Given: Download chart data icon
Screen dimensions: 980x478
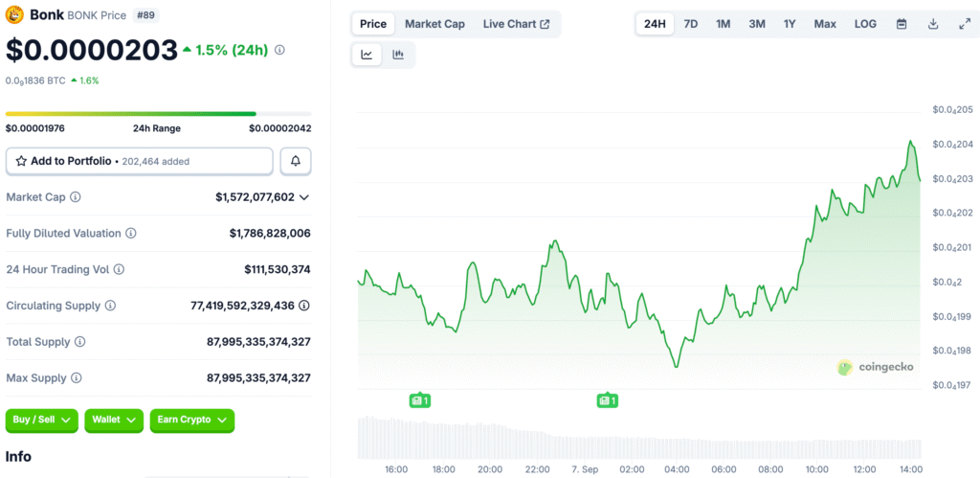Looking at the screenshot, I should coord(933,24).
